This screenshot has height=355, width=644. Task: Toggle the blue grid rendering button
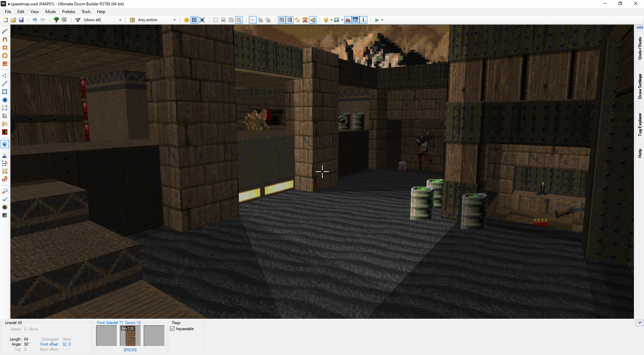coord(194,20)
